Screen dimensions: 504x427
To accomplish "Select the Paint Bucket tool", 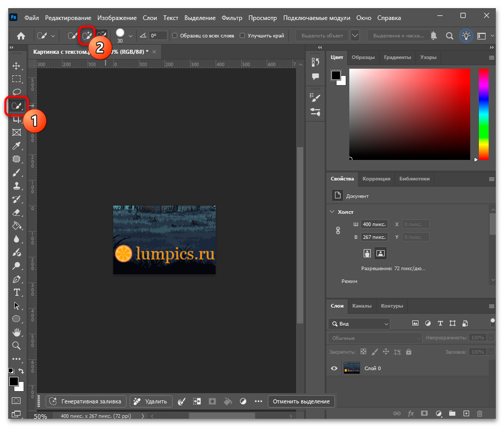I will pyautogui.click(x=16, y=226).
